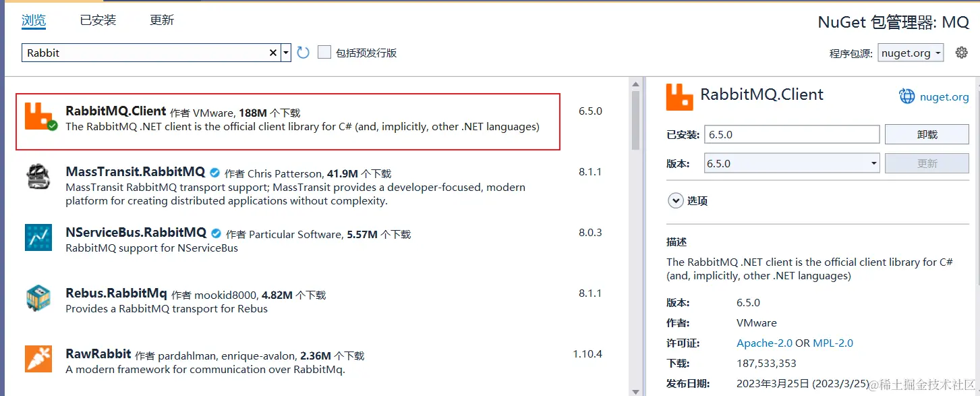Viewport: 980px width, 396px height.
Task: Select the RawRabbit package title
Action: tap(98, 353)
